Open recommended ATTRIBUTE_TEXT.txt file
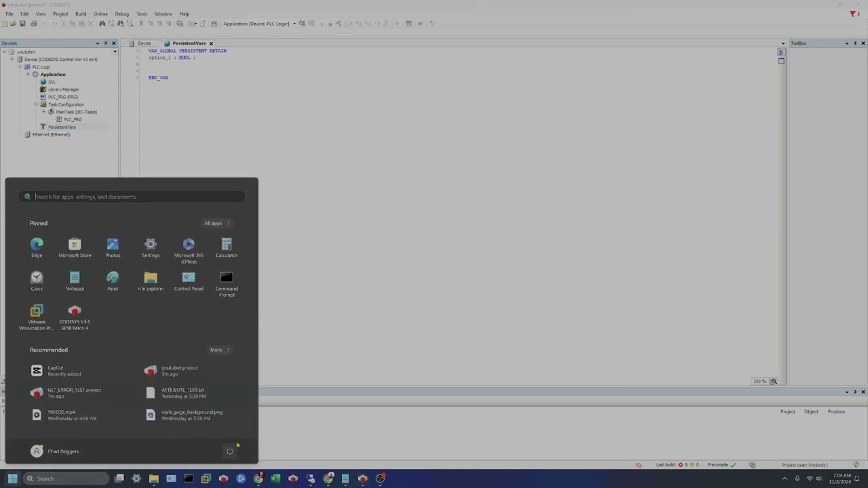The height and width of the screenshot is (488, 868). [x=176, y=392]
